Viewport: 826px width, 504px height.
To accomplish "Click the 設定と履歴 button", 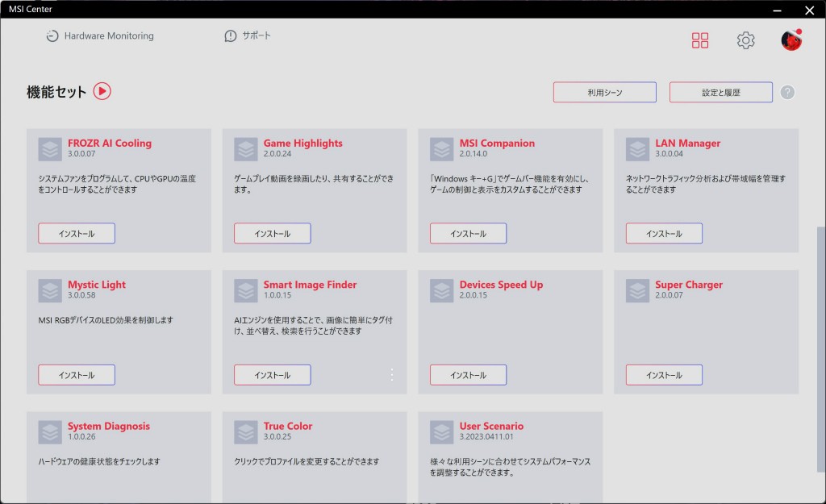I will tap(720, 93).
